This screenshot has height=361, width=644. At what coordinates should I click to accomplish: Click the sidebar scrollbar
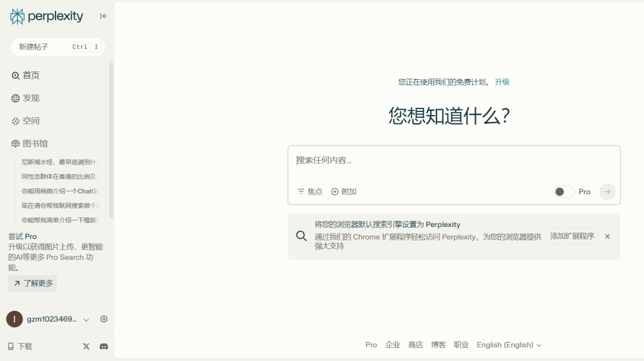(x=111, y=141)
